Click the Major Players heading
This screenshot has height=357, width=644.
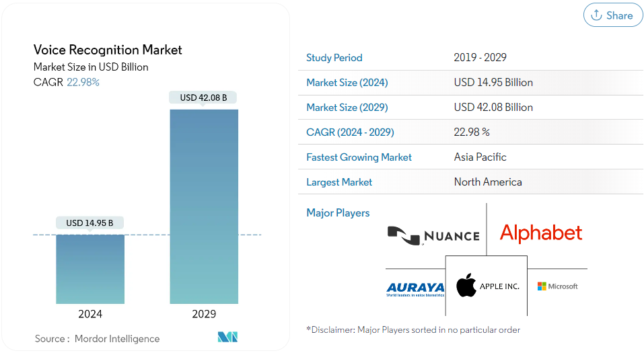[338, 213]
